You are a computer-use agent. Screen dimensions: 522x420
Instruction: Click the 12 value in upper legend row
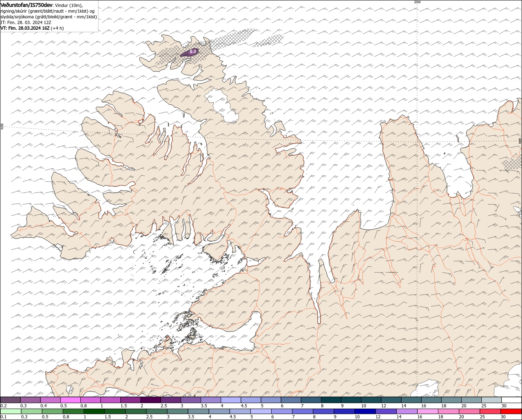click(384, 406)
